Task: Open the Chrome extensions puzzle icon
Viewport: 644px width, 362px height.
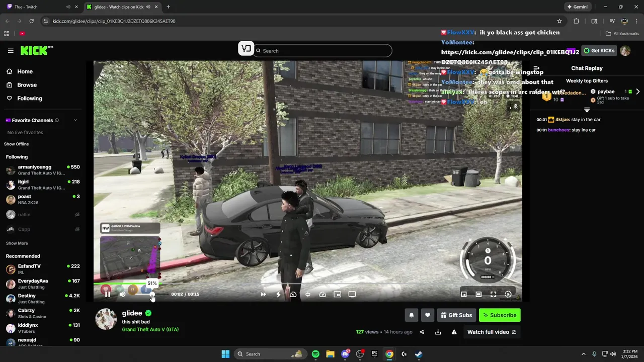Action: click(x=577, y=21)
